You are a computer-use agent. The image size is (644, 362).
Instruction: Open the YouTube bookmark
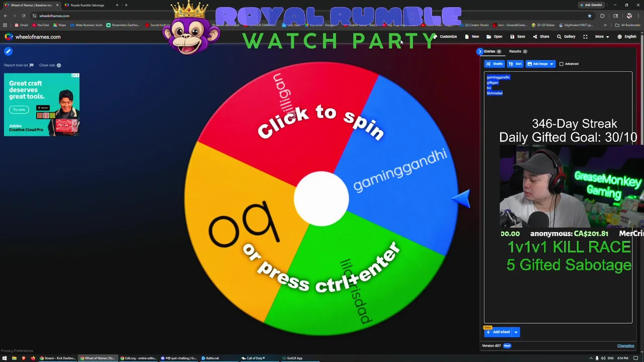pos(40,25)
